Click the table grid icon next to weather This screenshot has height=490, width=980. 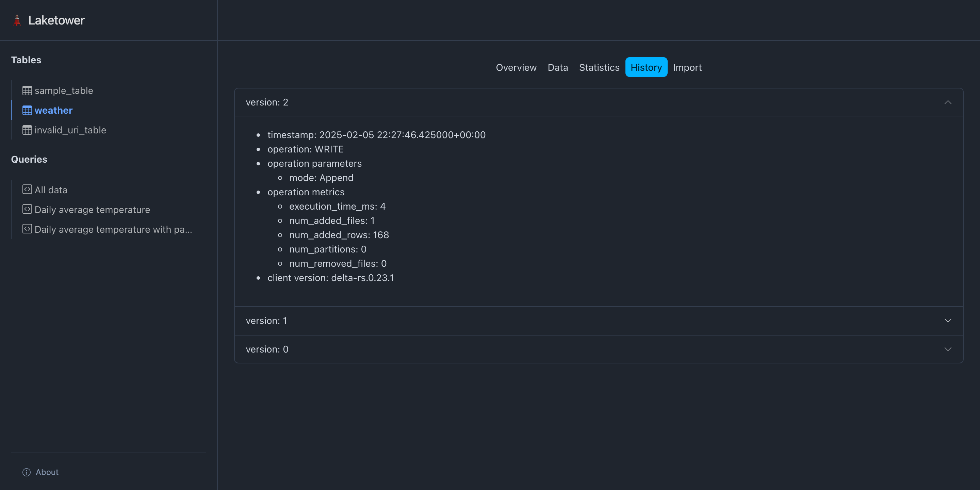point(27,110)
